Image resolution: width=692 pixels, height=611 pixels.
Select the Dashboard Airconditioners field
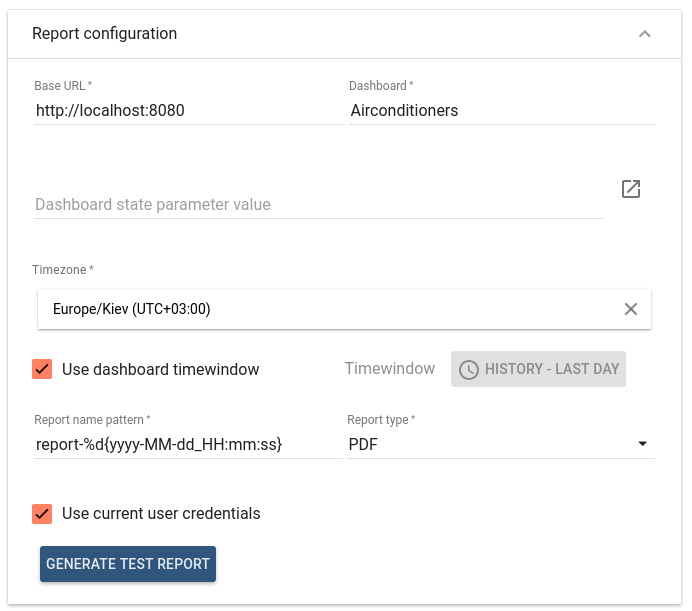501,110
